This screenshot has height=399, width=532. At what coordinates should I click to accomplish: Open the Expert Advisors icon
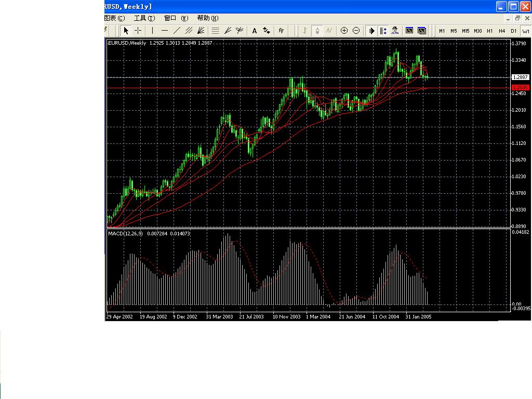pyautogui.click(x=395, y=31)
